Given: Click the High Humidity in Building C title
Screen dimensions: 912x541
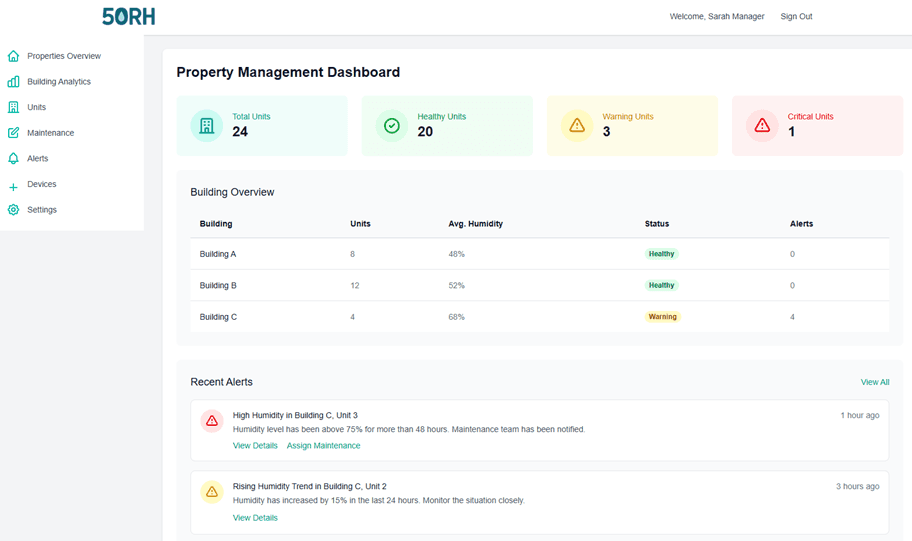Looking at the screenshot, I should pyautogui.click(x=295, y=415).
